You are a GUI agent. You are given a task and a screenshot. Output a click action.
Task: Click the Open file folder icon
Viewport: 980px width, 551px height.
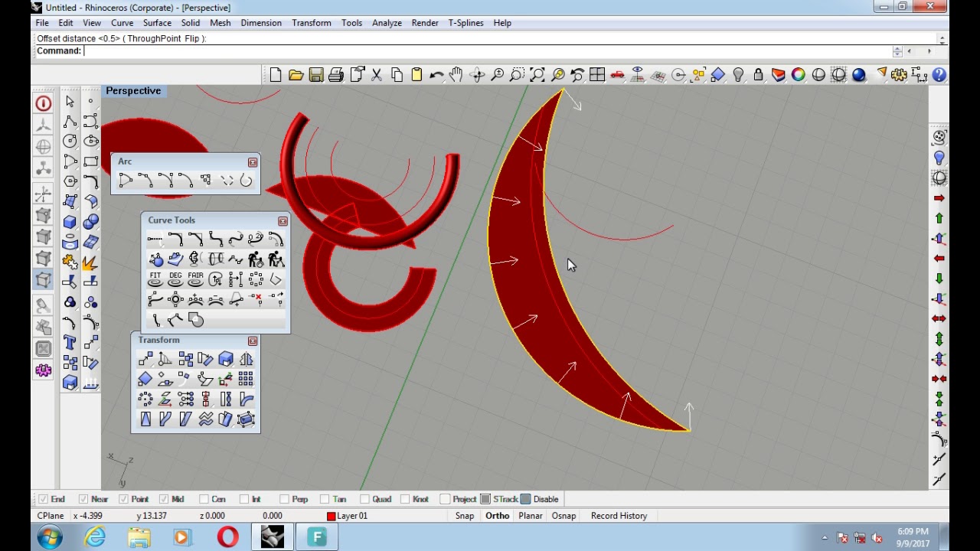pos(296,75)
